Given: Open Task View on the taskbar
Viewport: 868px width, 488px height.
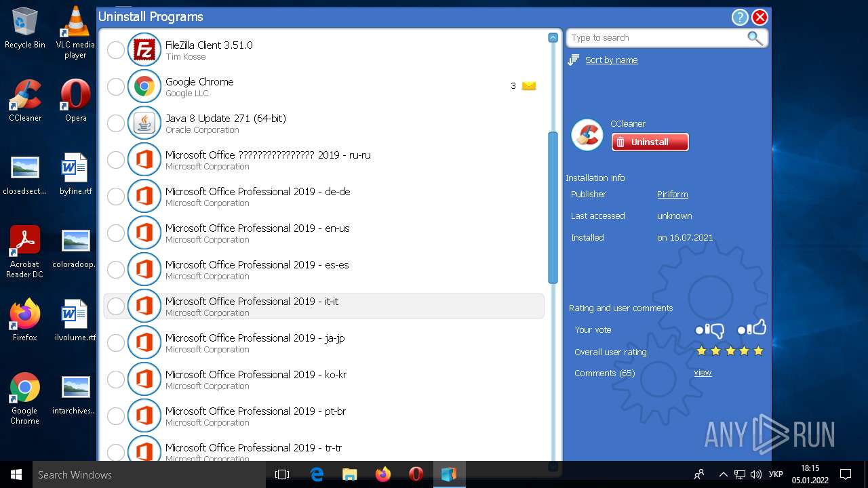Looking at the screenshot, I should click(x=282, y=474).
